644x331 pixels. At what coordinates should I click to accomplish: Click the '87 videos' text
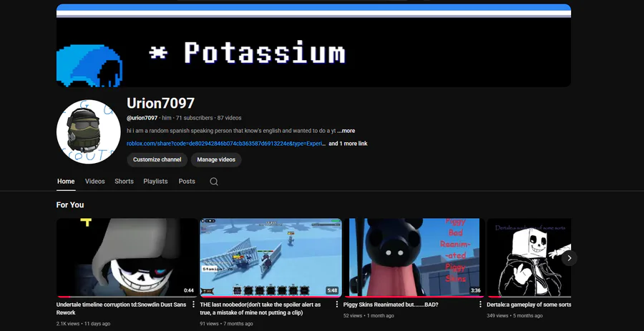pos(229,118)
